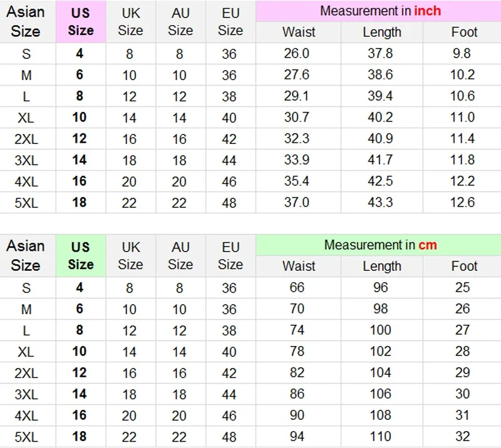Viewport: 501px width, 448px height.
Task: Click the 43.3 length value
Action: pyautogui.click(x=380, y=203)
